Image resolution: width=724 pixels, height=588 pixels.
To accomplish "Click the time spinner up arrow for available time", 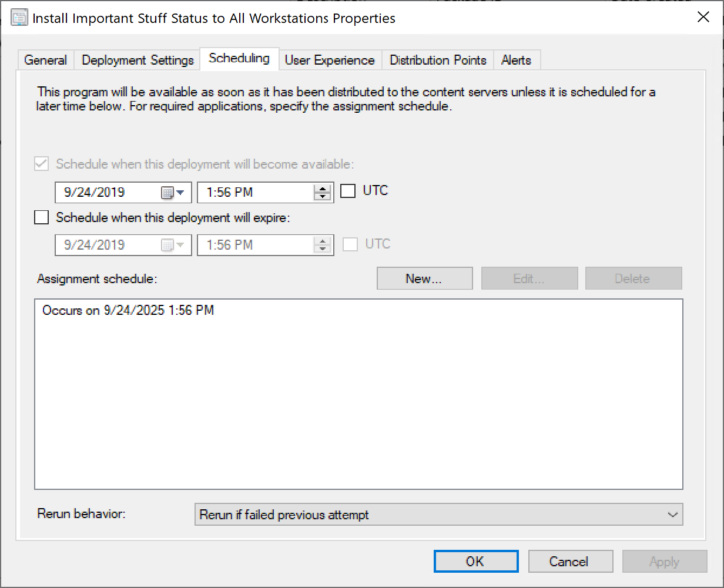I will [x=322, y=189].
